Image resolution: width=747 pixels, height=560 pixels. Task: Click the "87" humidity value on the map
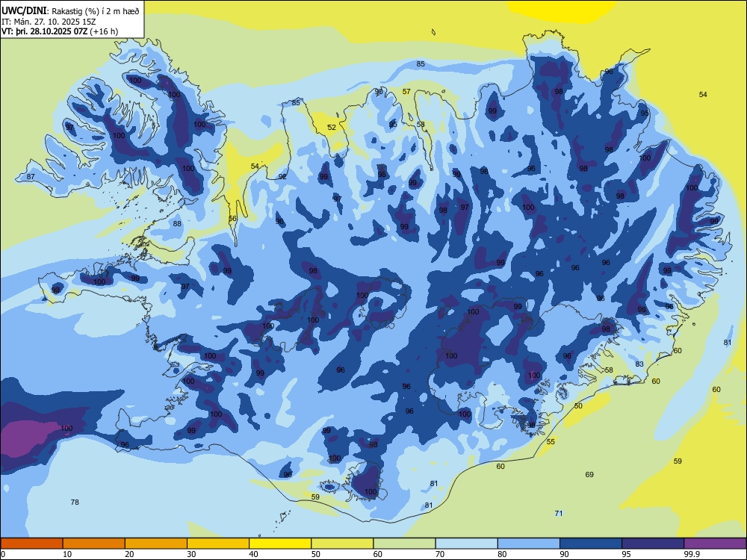(31, 177)
